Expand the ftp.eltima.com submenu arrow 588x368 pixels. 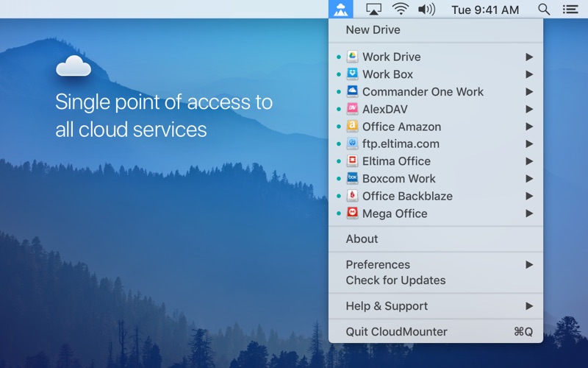(529, 144)
